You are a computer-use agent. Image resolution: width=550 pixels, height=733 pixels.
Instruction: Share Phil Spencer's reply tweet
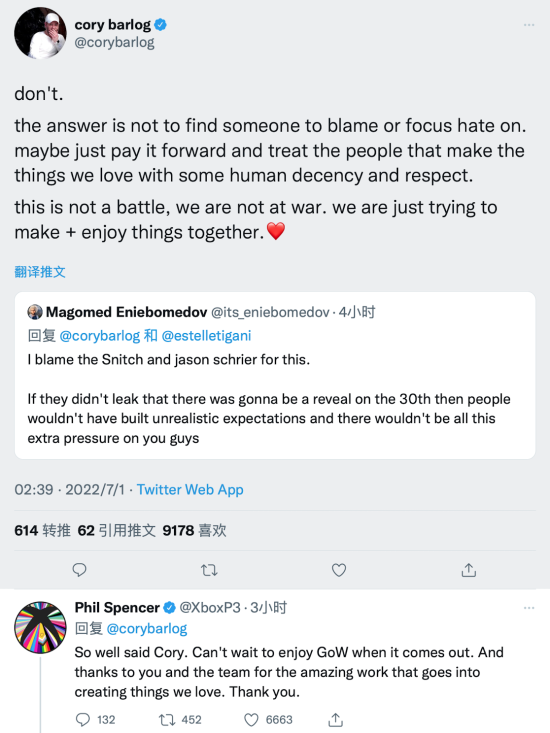[335, 719]
